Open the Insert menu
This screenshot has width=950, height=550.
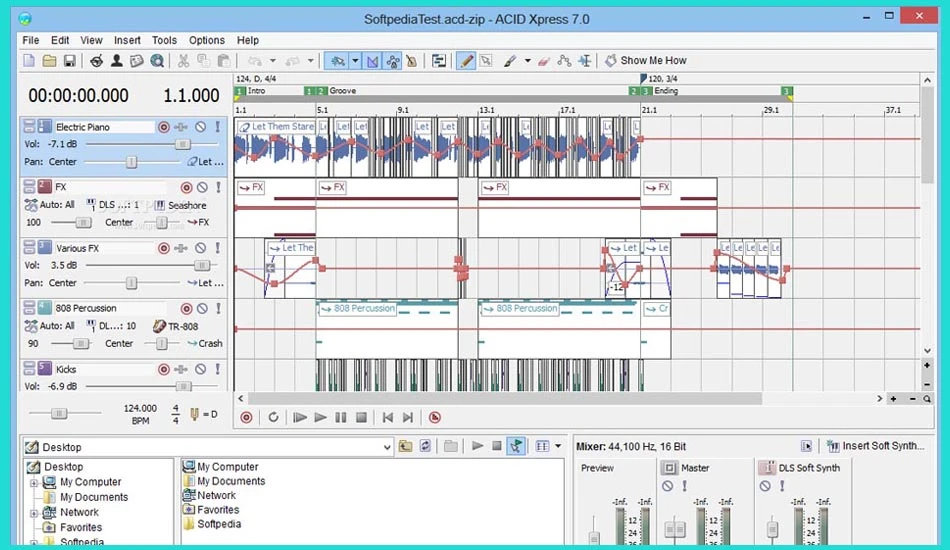pyautogui.click(x=127, y=40)
